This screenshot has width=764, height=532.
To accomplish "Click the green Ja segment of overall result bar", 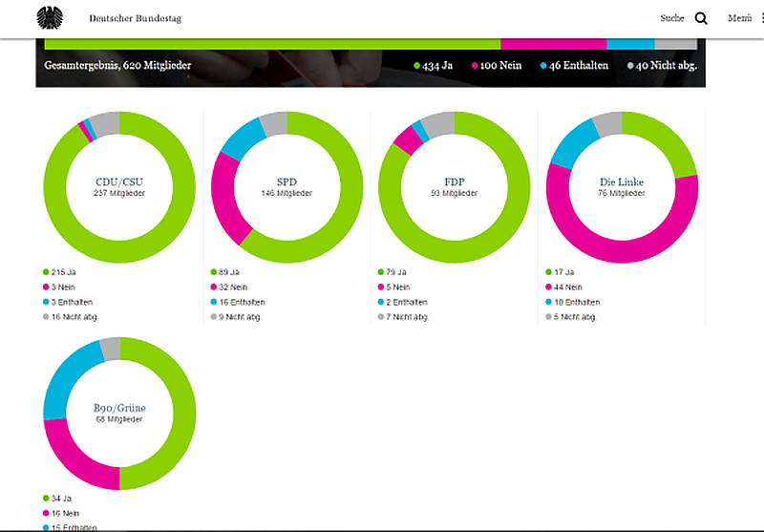I will [x=272, y=44].
